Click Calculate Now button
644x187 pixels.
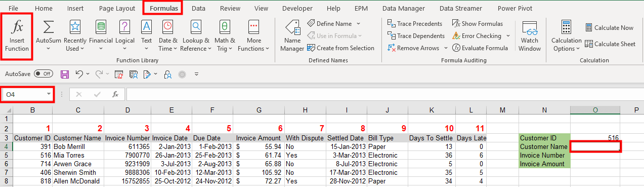click(x=609, y=28)
